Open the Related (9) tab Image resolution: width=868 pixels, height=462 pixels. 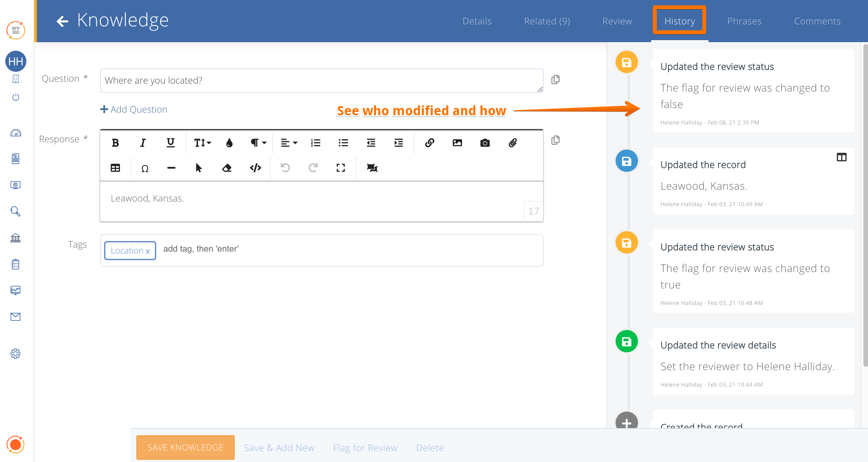(547, 21)
